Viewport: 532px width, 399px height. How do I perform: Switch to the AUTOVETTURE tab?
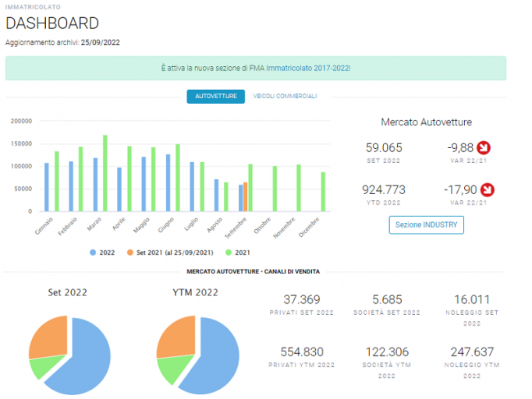point(216,97)
